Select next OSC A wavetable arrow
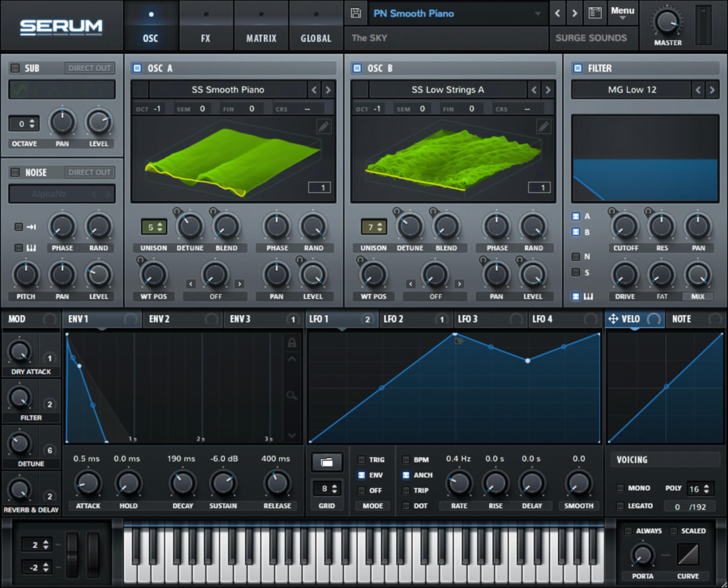 [x=328, y=90]
